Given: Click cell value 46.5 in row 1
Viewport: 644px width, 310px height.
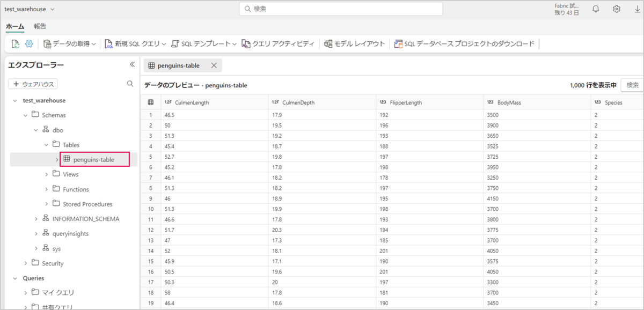Looking at the screenshot, I should (x=170, y=115).
